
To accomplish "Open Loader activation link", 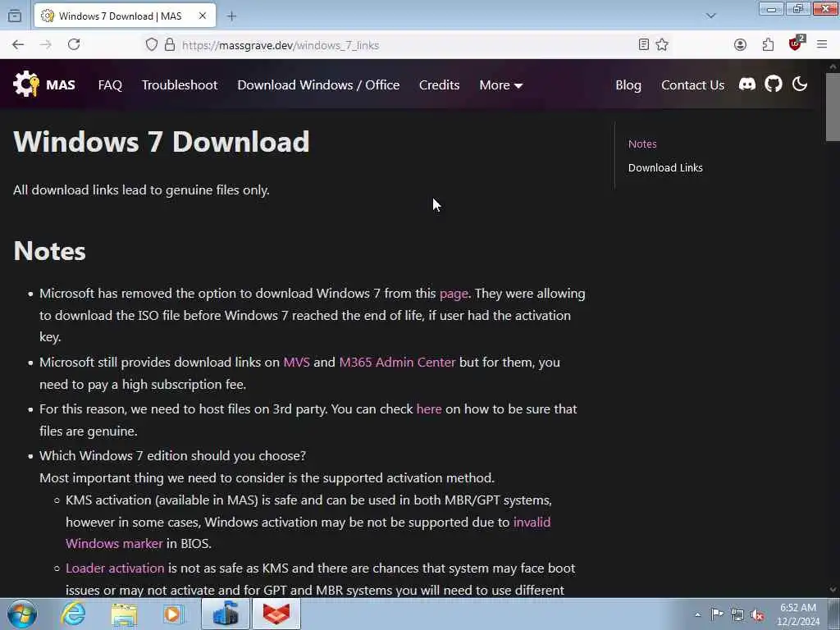I will point(115,568).
